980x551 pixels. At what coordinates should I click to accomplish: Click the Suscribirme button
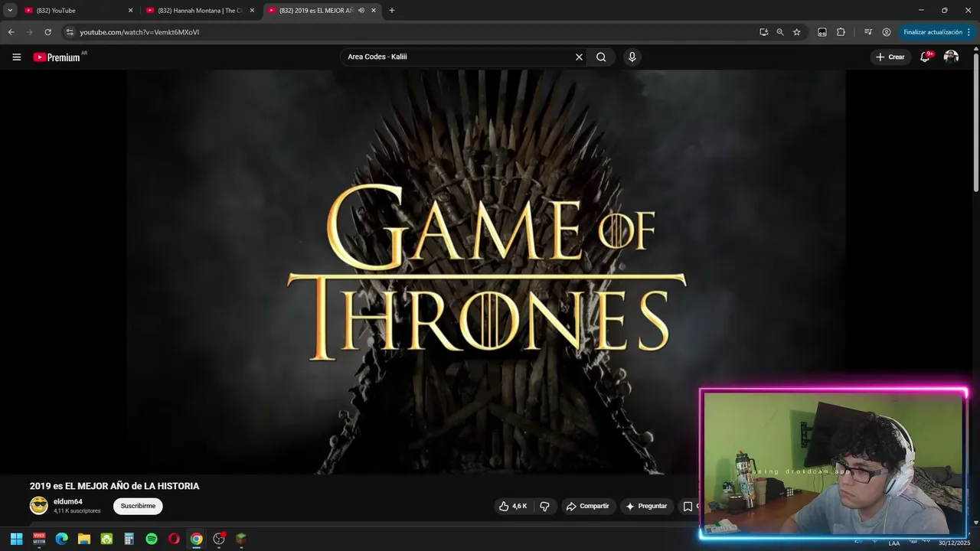(138, 506)
